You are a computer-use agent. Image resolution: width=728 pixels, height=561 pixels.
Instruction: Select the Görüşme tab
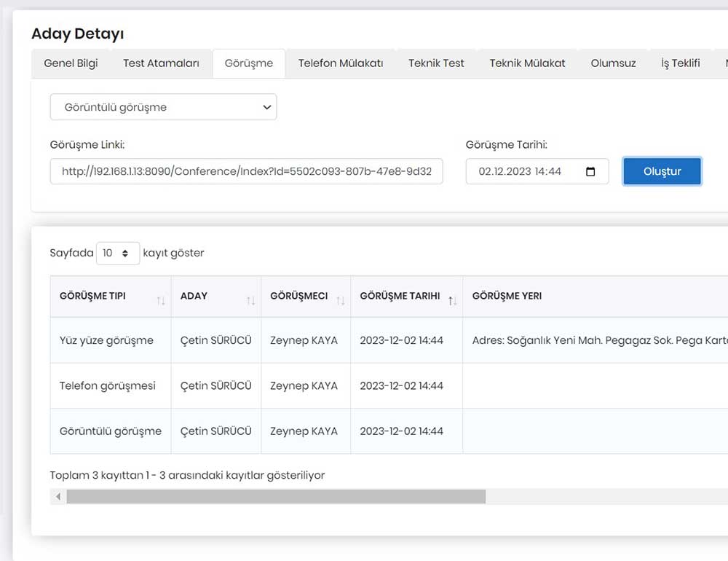249,63
